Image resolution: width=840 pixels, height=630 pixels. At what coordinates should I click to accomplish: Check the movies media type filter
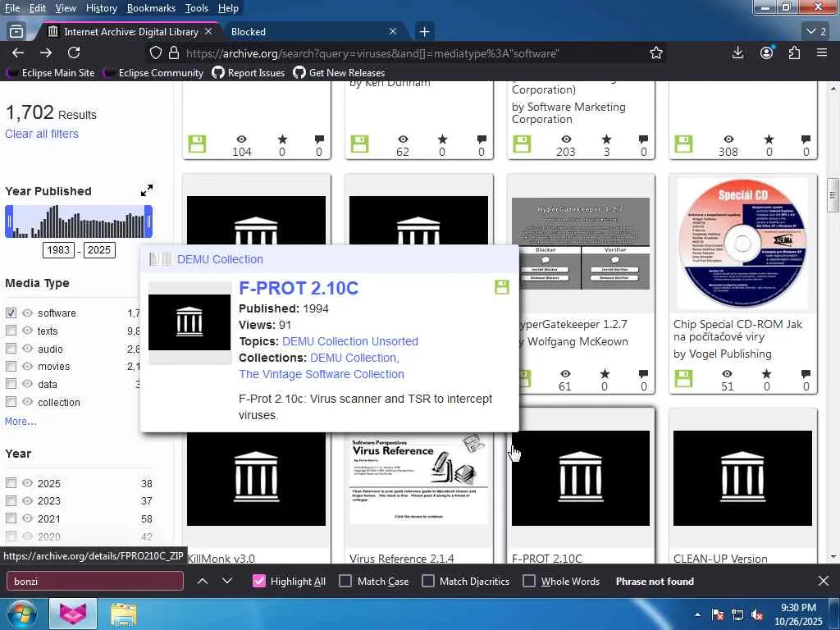pos(11,366)
